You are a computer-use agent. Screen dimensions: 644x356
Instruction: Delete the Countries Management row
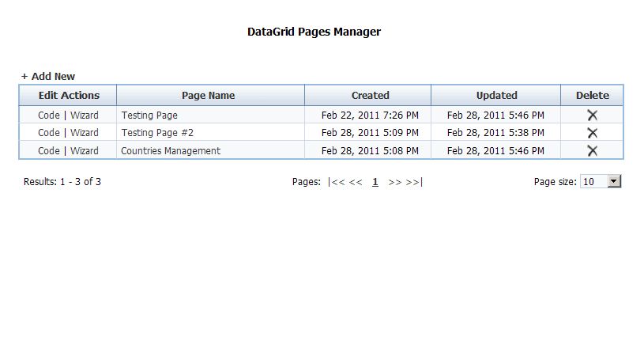coord(592,151)
